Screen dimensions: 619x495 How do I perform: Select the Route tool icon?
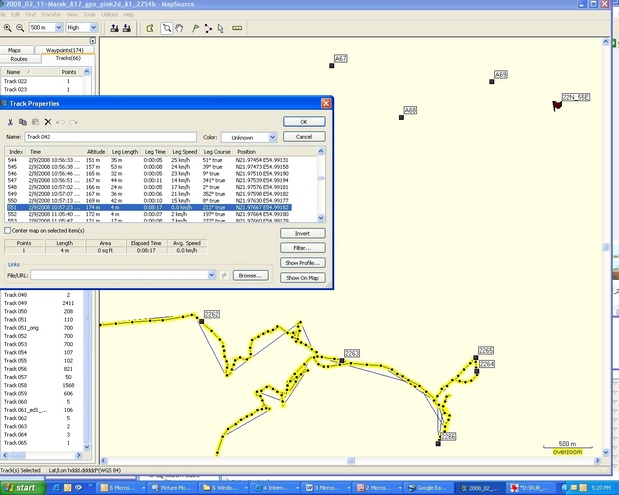[208, 28]
